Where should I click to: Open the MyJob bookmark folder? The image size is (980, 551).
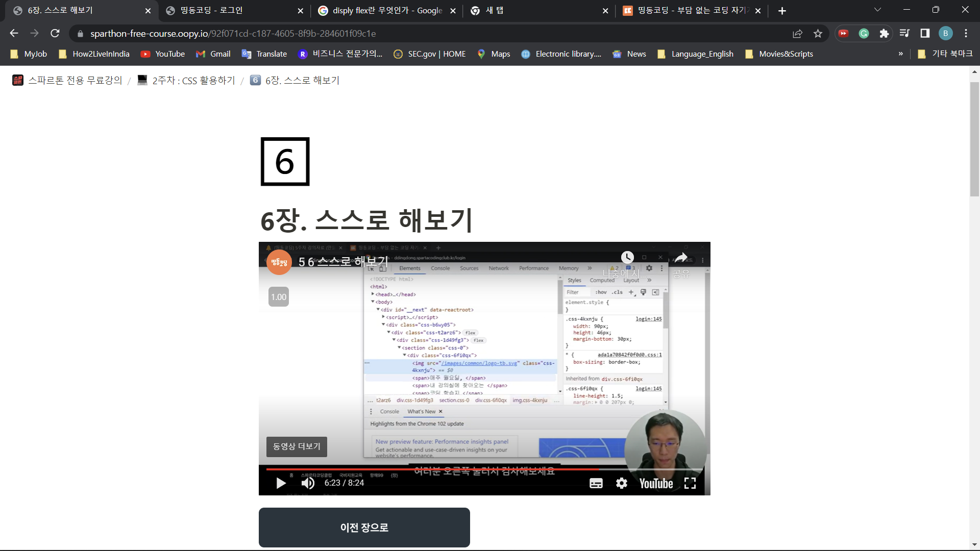coord(29,54)
